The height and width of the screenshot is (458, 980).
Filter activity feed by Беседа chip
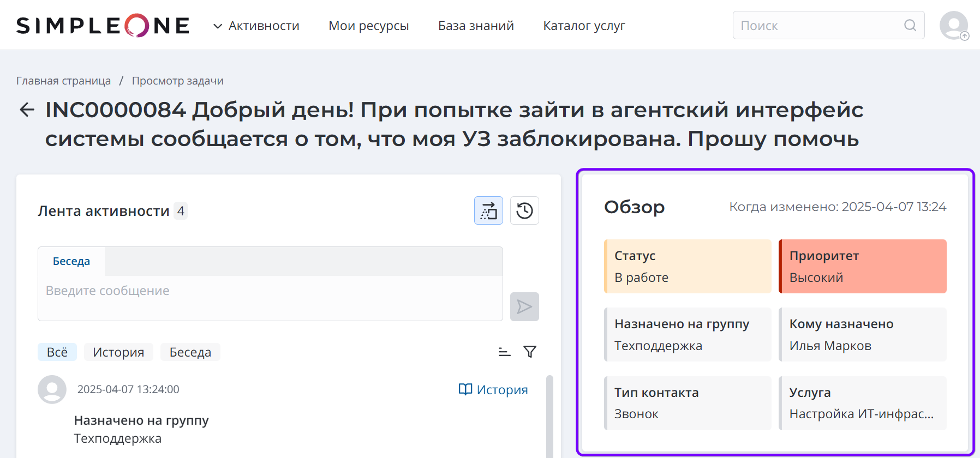(190, 352)
